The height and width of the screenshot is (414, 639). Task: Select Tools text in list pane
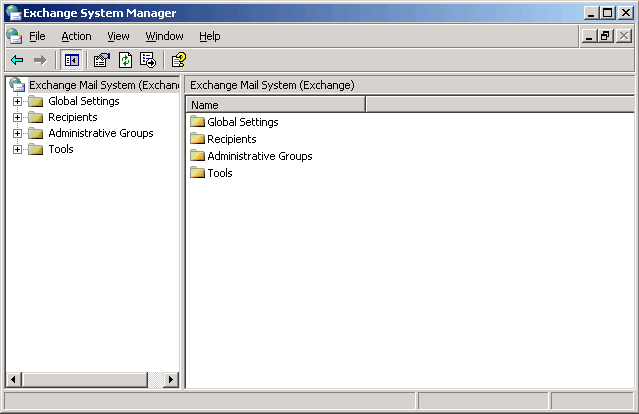[x=220, y=173]
